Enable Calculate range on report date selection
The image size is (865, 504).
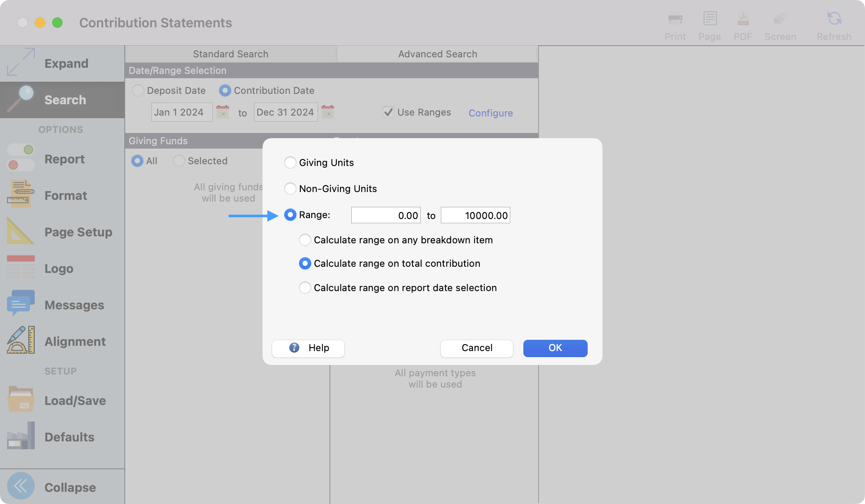point(305,288)
